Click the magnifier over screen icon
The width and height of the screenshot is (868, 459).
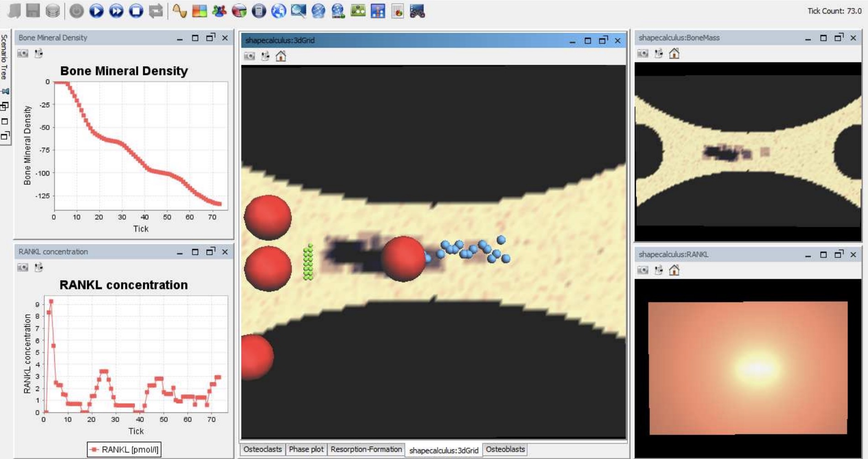(298, 11)
